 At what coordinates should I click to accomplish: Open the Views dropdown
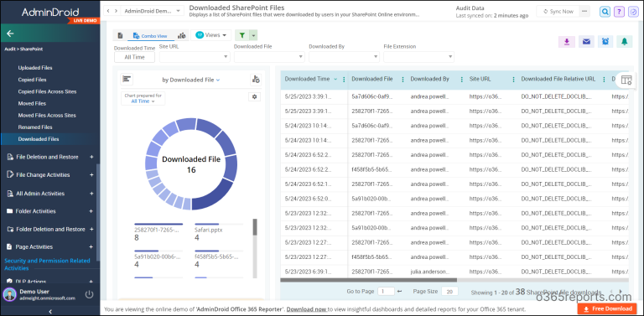(x=211, y=35)
